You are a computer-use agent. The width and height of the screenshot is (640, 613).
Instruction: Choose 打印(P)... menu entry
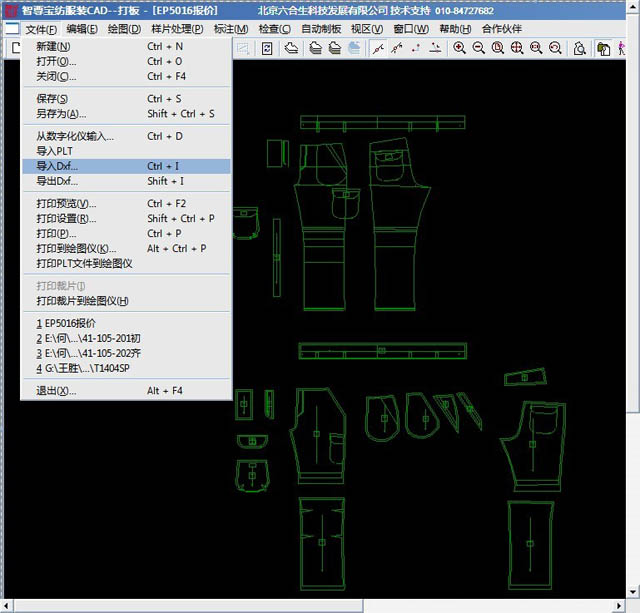point(127,233)
